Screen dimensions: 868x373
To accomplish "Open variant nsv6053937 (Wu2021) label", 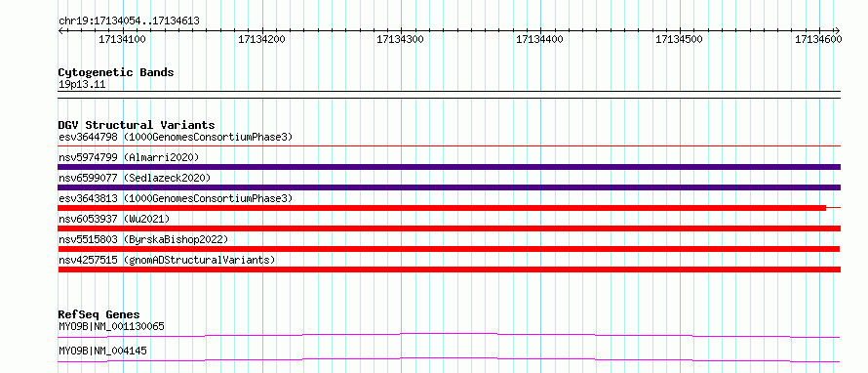I will 114,219.
